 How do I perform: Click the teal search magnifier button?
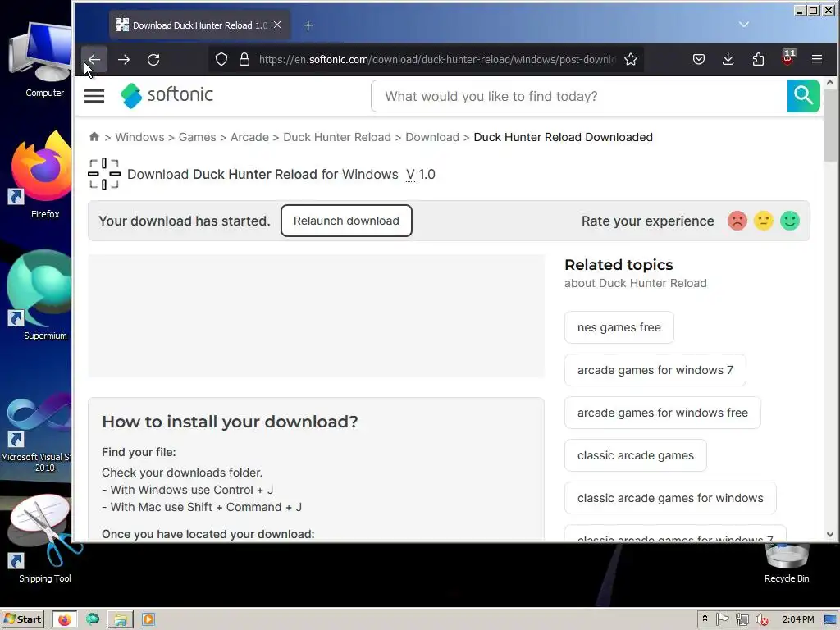coord(804,96)
